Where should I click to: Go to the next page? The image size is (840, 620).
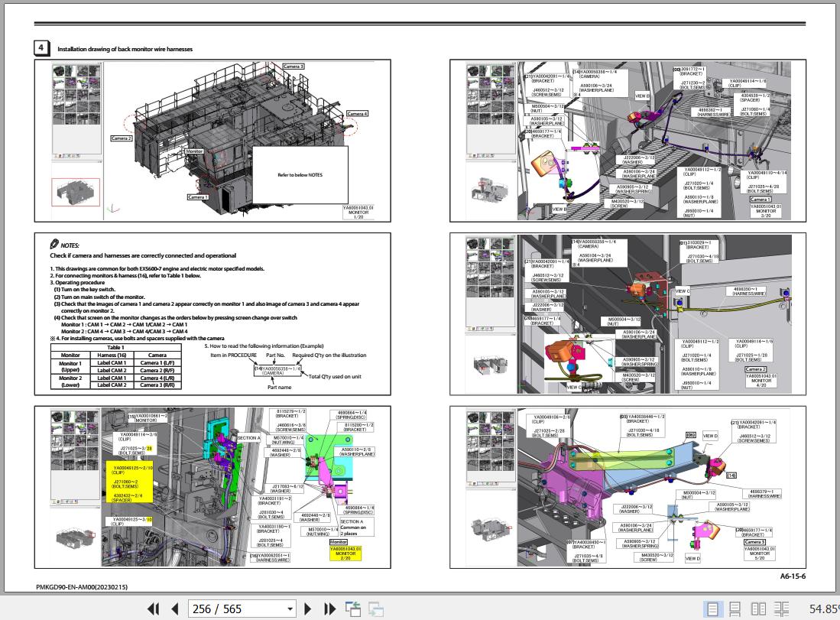pyautogui.click(x=307, y=609)
